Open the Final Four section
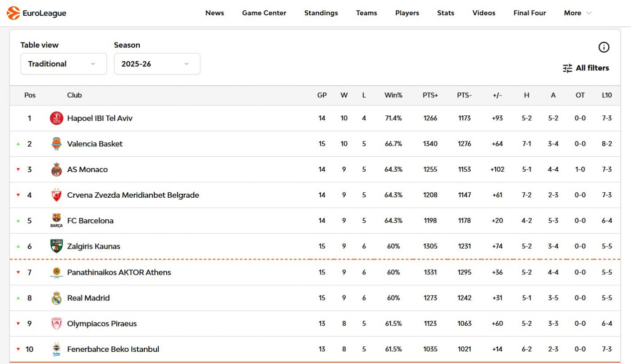Viewport: 631px width, 364px height. click(x=530, y=13)
